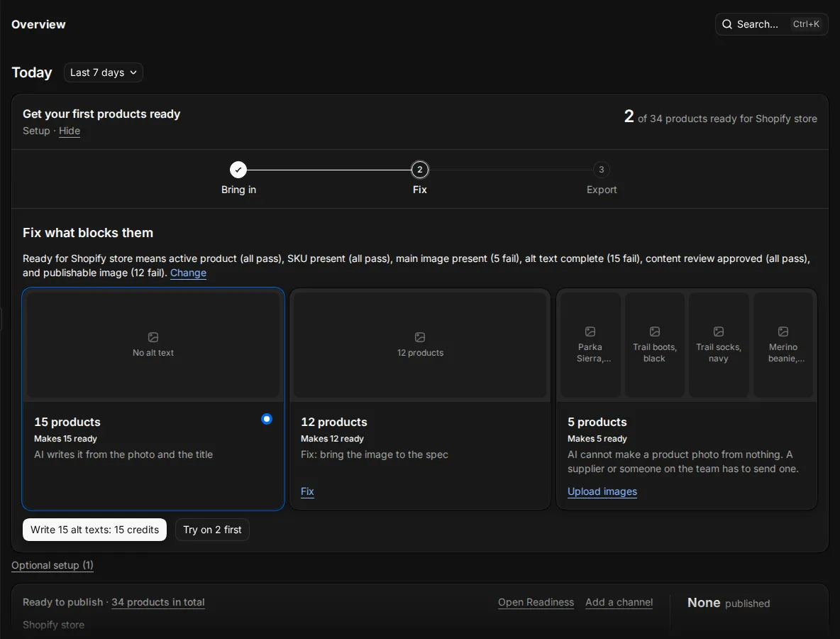
Task: Click the 12 products card heading
Action: tap(333, 422)
